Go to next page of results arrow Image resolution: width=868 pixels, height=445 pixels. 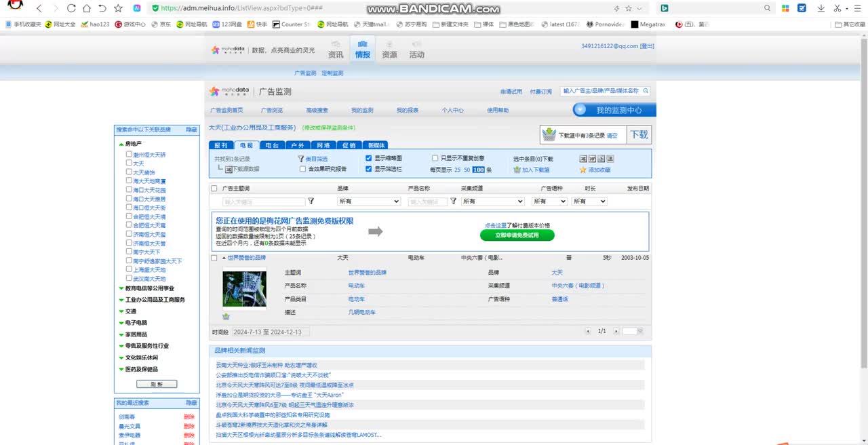pos(616,331)
